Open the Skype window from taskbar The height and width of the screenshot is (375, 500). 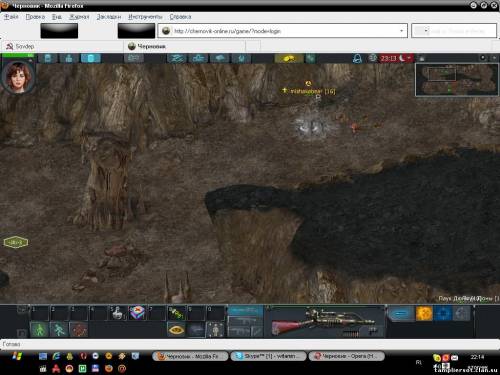click(x=268, y=356)
